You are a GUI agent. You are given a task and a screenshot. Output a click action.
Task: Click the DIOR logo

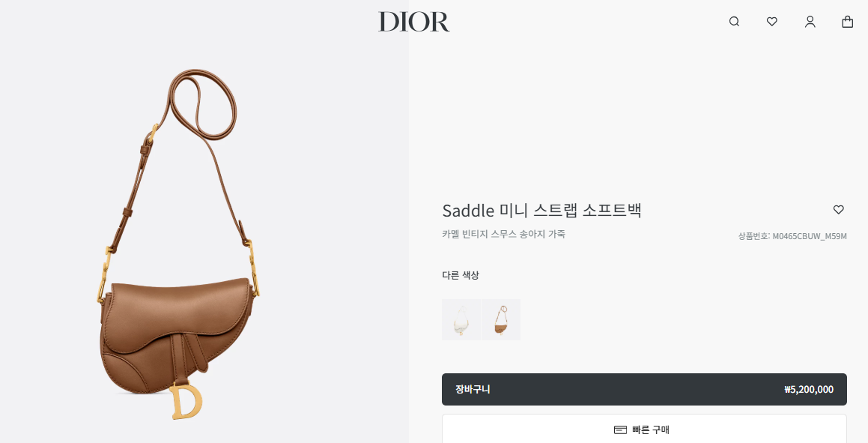pos(414,22)
